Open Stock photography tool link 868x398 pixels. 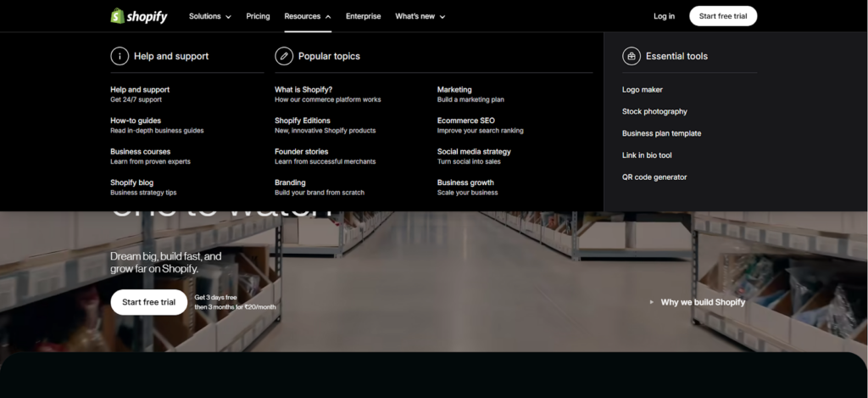point(654,111)
